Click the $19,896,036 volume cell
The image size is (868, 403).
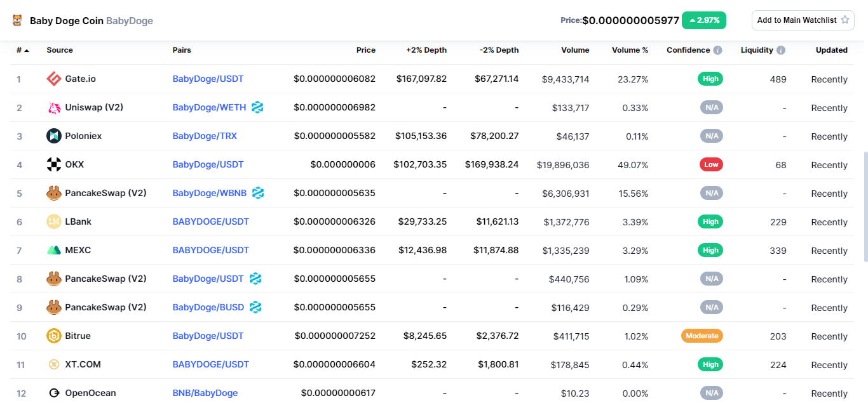pos(563,165)
